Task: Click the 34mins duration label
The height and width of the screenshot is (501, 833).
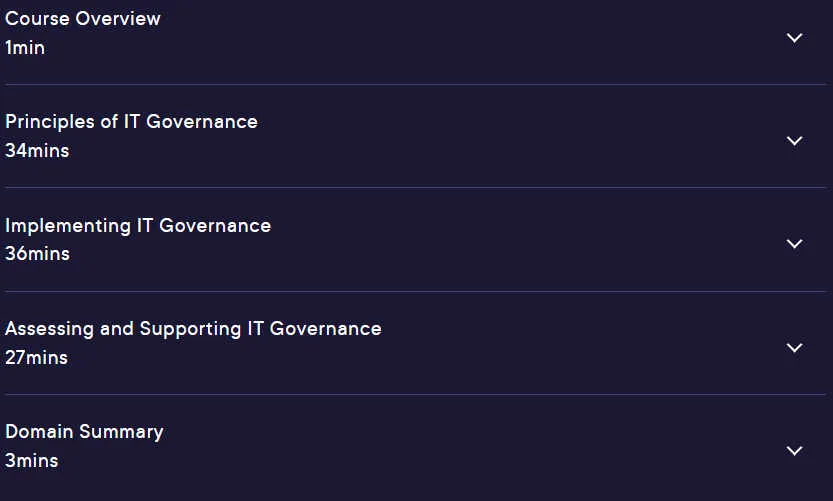Action: [37, 151]
